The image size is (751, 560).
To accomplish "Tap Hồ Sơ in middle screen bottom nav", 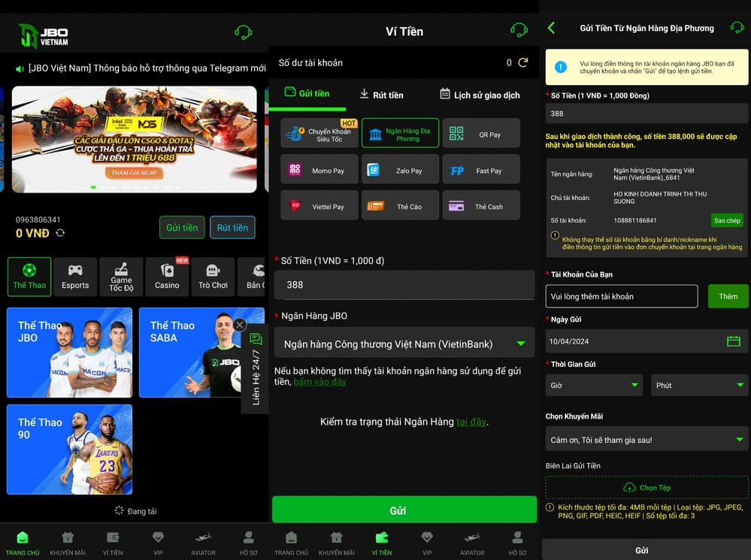I will tap(517, 543).
